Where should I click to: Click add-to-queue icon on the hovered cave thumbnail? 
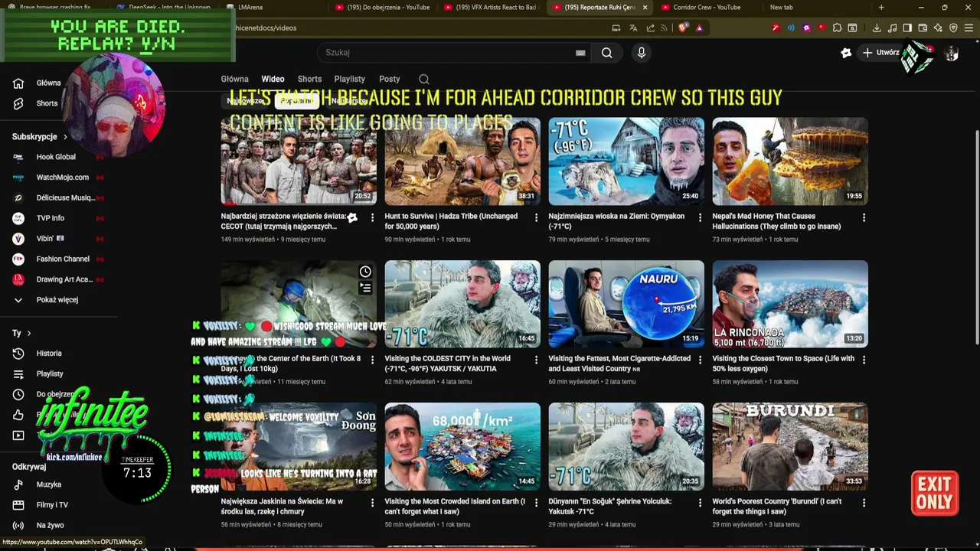coord(365,288)
